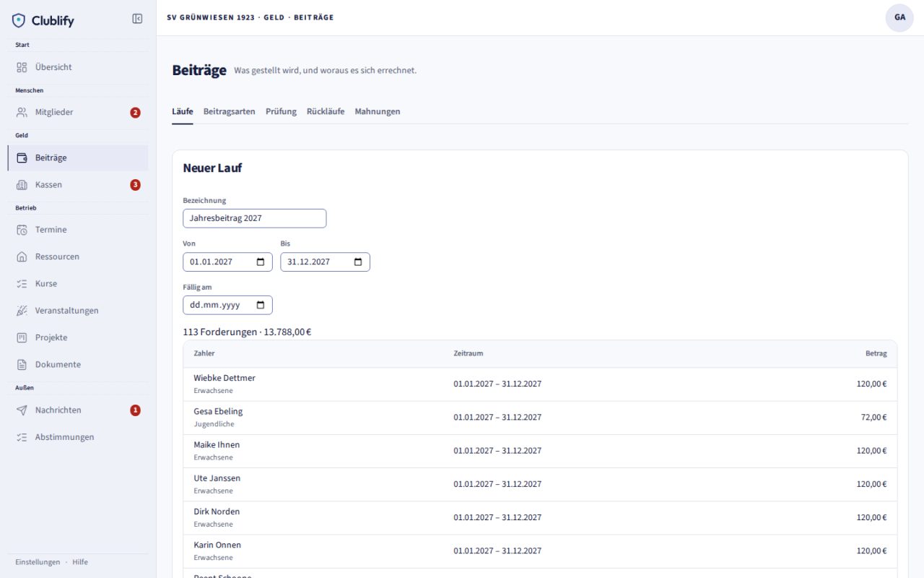The width and height of the screenshot is (924, 578).
Task: Click the Abstimmungen list icon
Action: pos(22,437)
